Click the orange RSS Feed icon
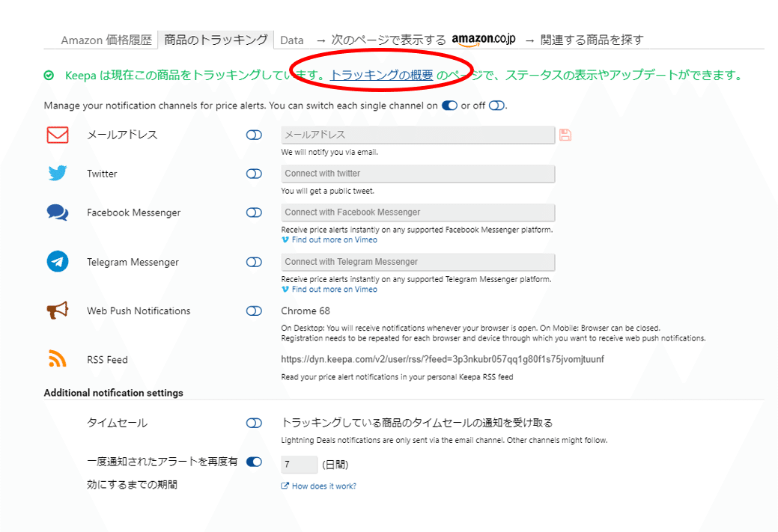Image resolution: width=778 pixels, height=532 pixels. click(x=58, y=358)
